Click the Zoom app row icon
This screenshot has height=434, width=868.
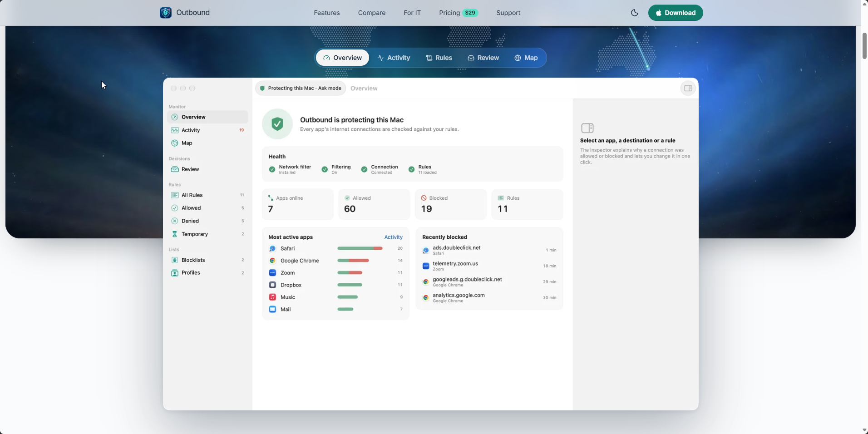[272, 273]
